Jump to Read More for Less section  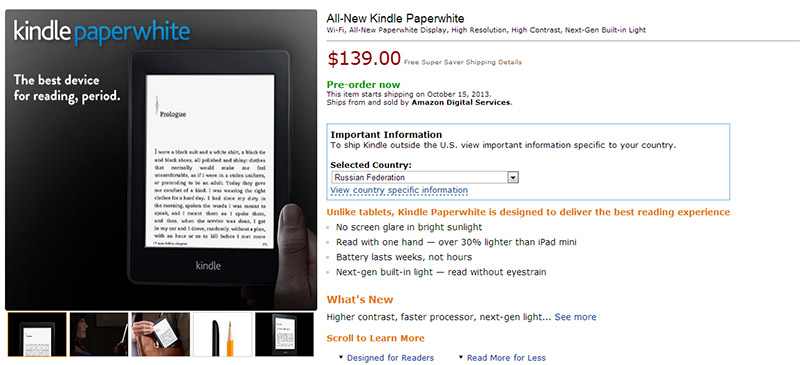(x=506, y=358)
